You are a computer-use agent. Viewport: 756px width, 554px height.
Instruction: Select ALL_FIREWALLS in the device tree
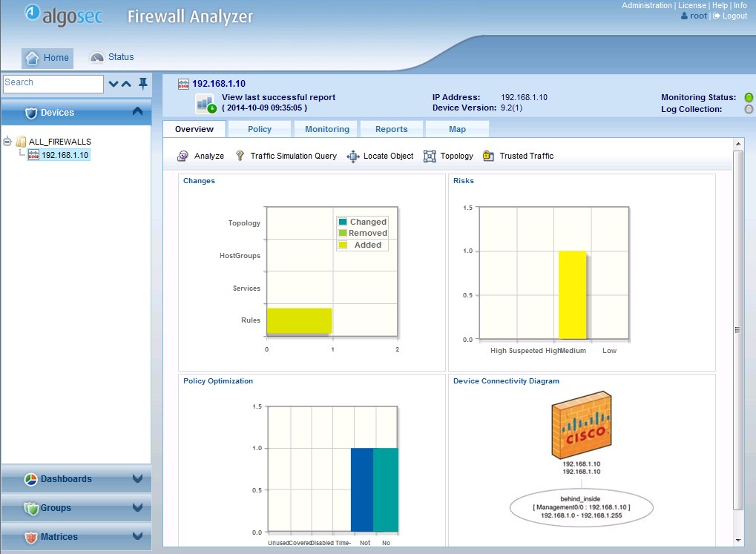pos(60,142)
